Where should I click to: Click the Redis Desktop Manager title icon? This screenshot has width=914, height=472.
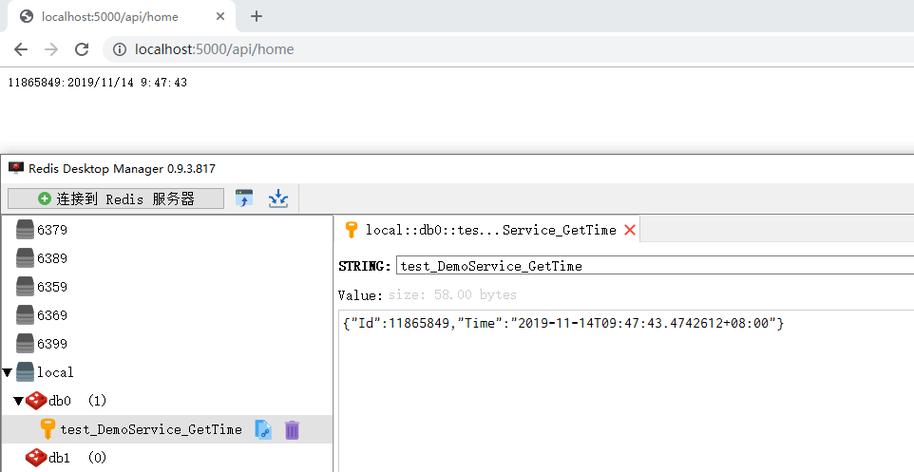(16, 168)
